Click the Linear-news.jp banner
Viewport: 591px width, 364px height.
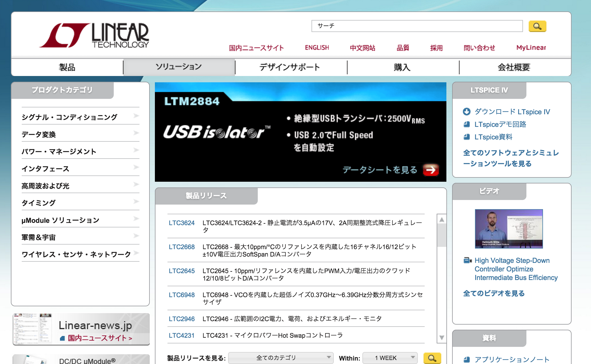pyautogui.click(x=81, y=329)
